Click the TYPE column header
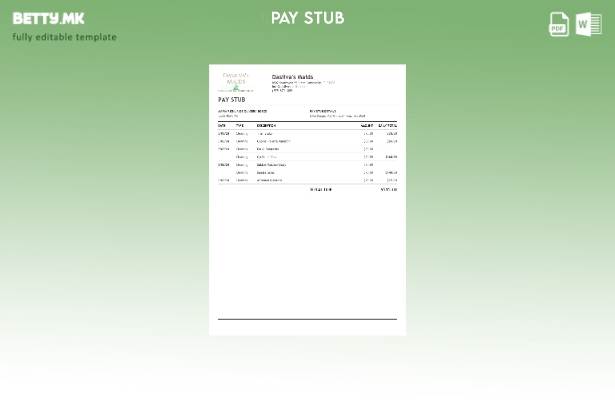 click(x=240, y=125)
